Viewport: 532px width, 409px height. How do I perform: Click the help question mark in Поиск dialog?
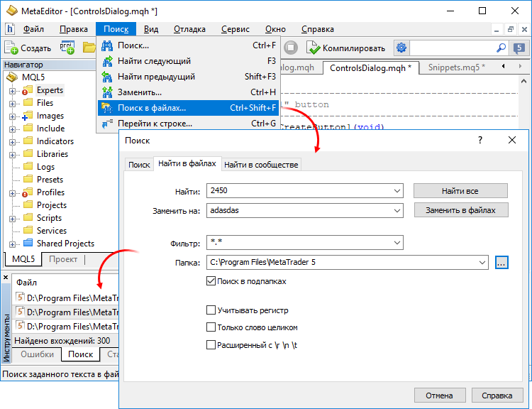pyautogui.click(x=480, y=140)
